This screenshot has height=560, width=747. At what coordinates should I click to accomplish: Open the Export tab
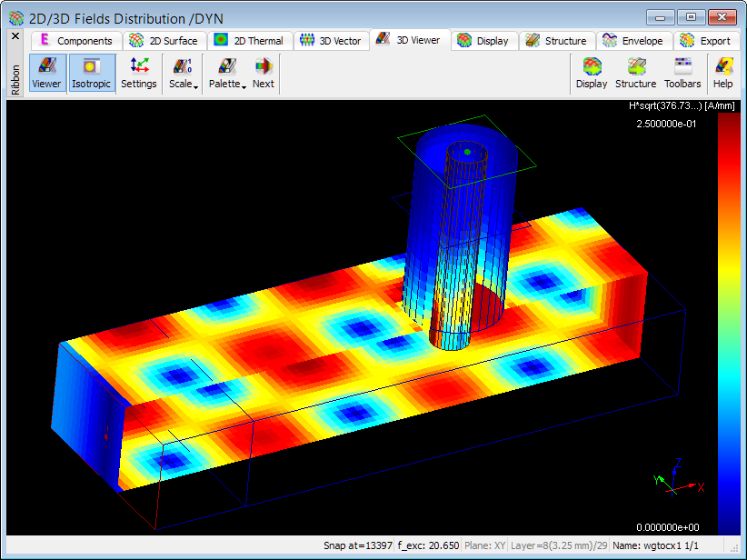pos(705,41)
